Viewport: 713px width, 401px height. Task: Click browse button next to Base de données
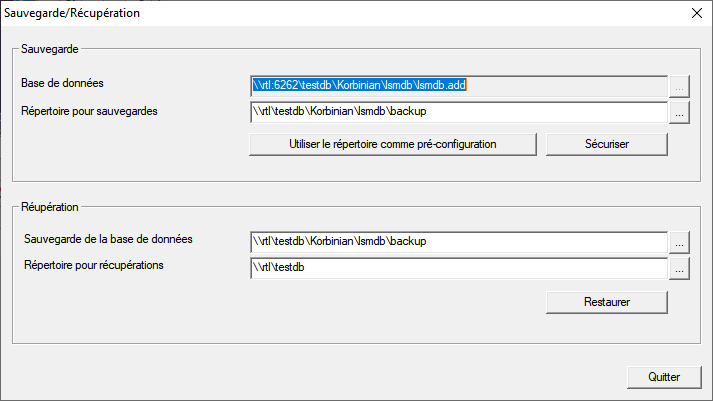(x=680, y=86)
